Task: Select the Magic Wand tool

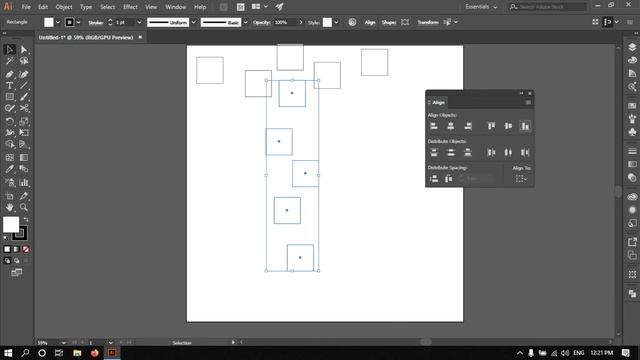Action: pyautogui.click(x=9, y=61)
